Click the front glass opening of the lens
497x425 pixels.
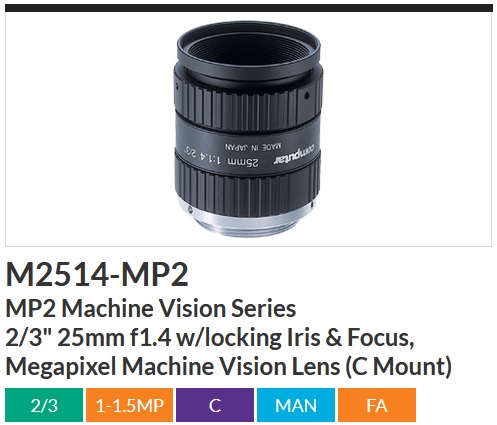coord(248,50)
